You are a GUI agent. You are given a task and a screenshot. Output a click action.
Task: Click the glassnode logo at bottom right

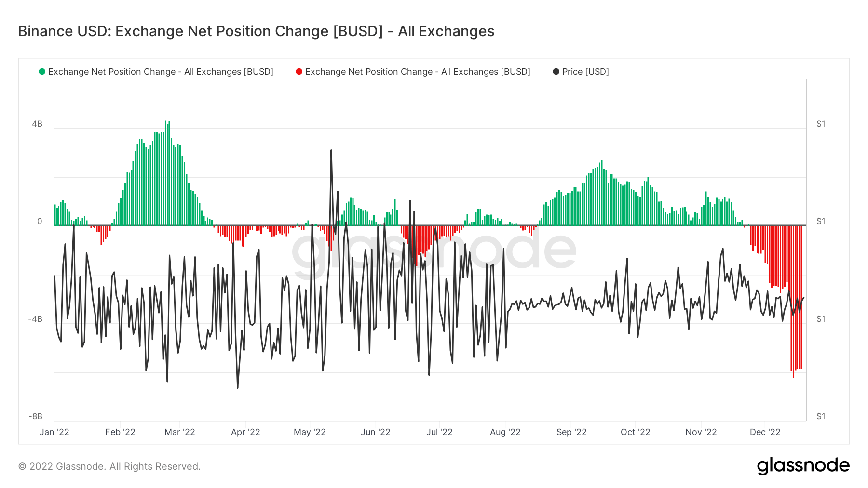tap(803, 466)
